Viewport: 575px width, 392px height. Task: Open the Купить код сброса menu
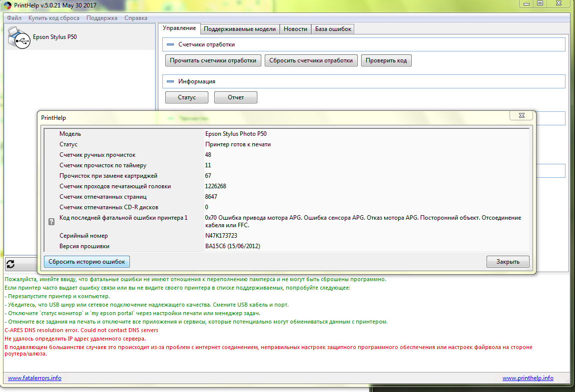[54, 18]
